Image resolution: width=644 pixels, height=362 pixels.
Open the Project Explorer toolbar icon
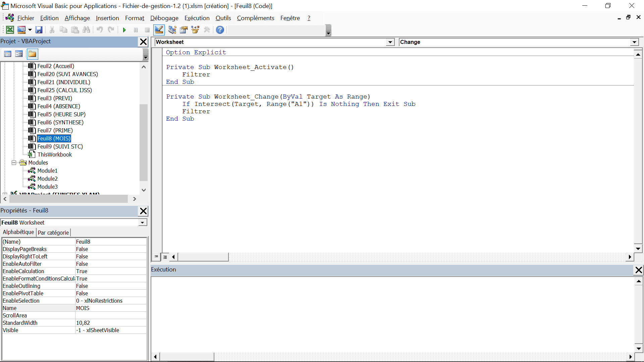point(172,30)
